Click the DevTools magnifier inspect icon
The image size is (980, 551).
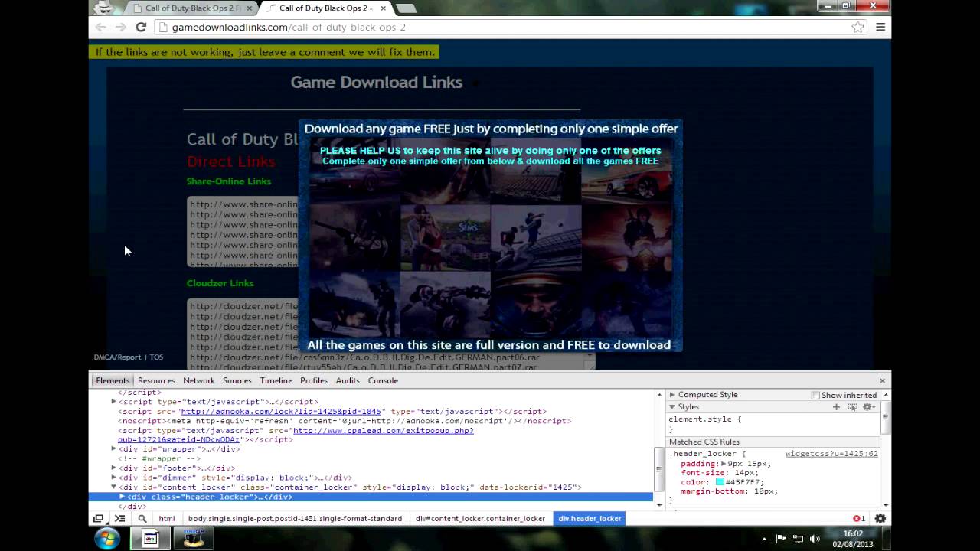(x=142, y=518)
